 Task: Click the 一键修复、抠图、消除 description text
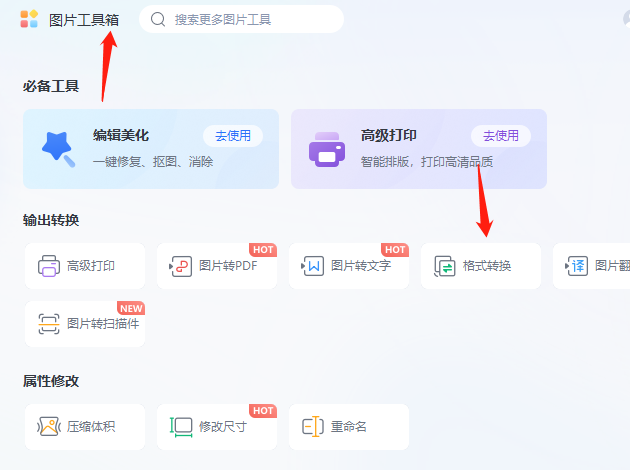tap(153, 162)
